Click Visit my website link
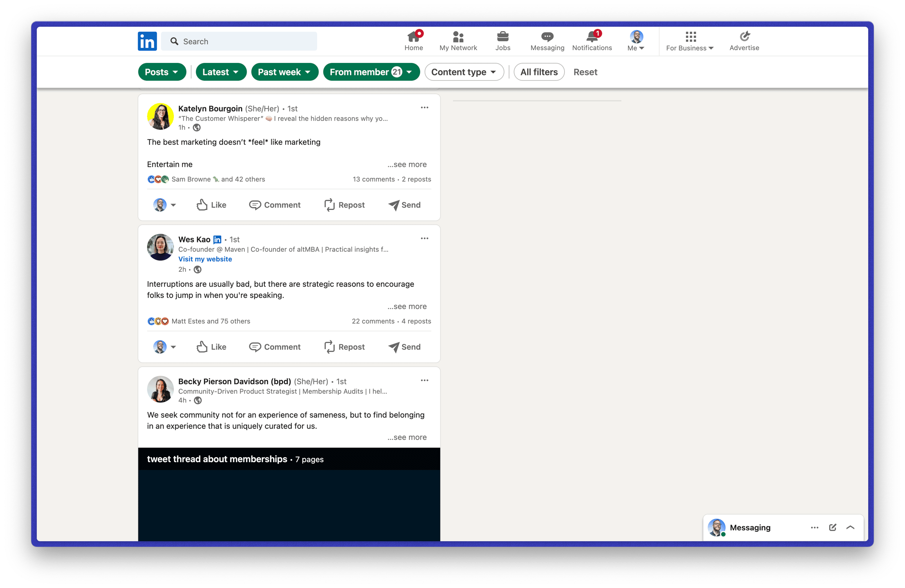 pos(205,259)
